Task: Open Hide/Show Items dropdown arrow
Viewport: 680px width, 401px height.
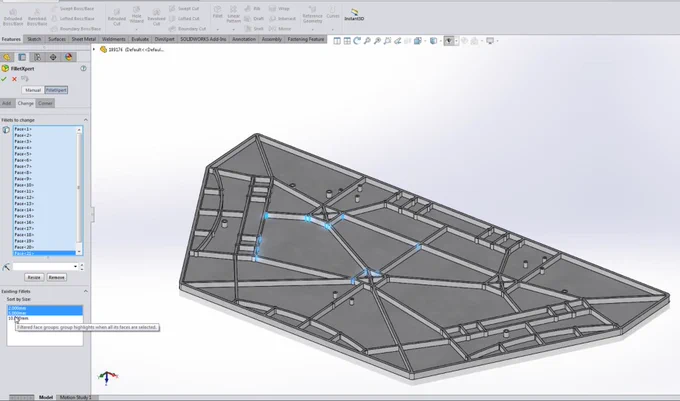Action: click(x=456, y=41)
